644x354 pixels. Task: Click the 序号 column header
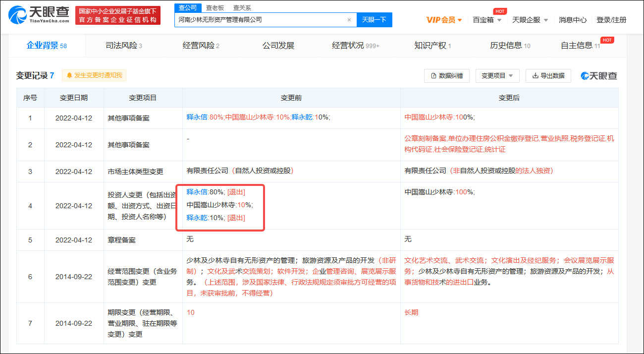(30, 98)
